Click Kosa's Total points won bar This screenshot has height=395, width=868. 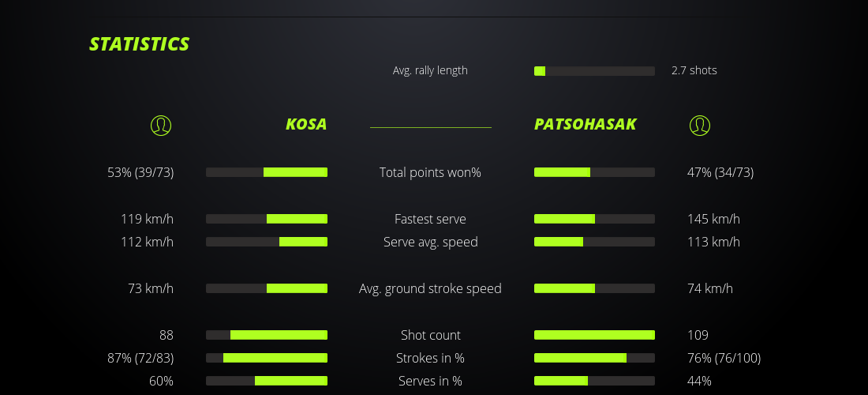(x=267, y=172)
